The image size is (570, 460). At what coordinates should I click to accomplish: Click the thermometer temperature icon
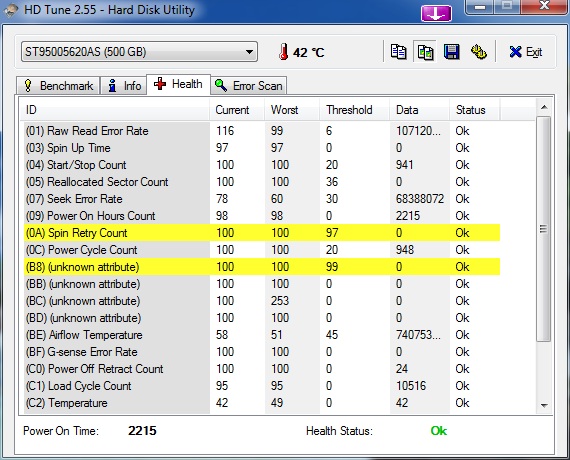[284, 52]
